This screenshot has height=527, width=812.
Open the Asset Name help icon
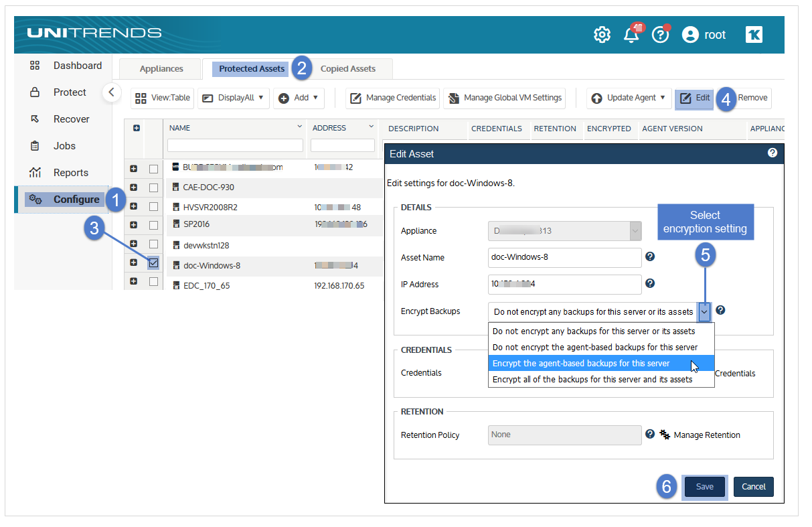coord(650,256)
